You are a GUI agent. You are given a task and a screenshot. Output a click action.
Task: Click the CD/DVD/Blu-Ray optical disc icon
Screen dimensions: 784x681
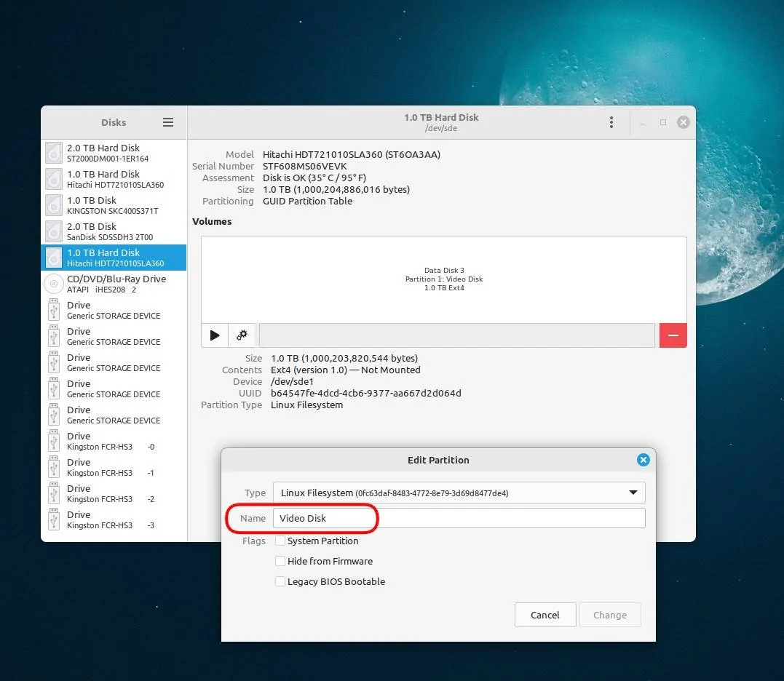(54, 284)
